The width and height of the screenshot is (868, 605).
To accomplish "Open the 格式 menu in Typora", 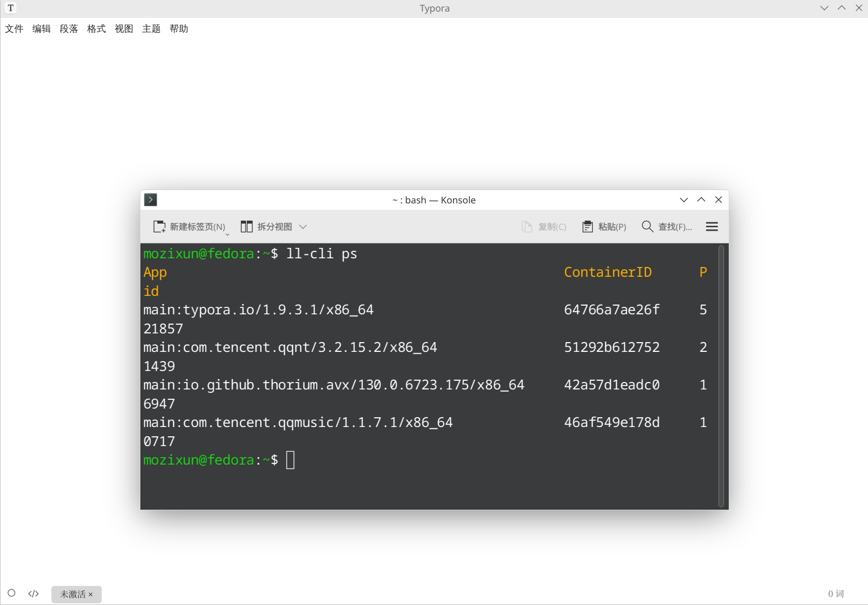I will pos(97,29).
